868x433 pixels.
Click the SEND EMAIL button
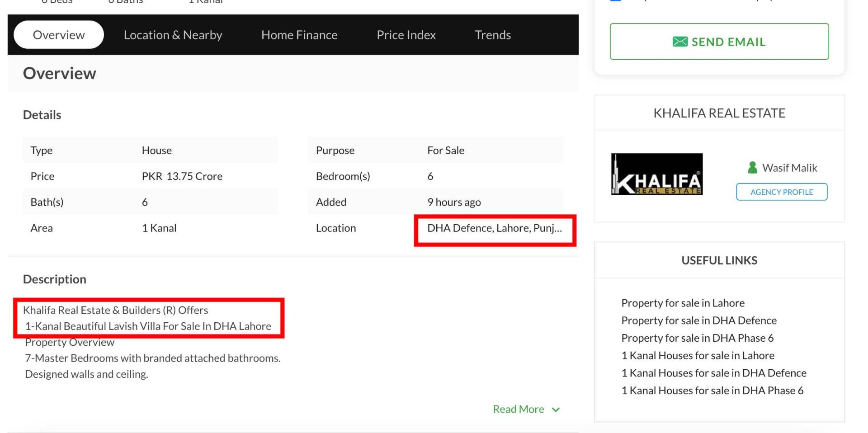tap(719, 42)
